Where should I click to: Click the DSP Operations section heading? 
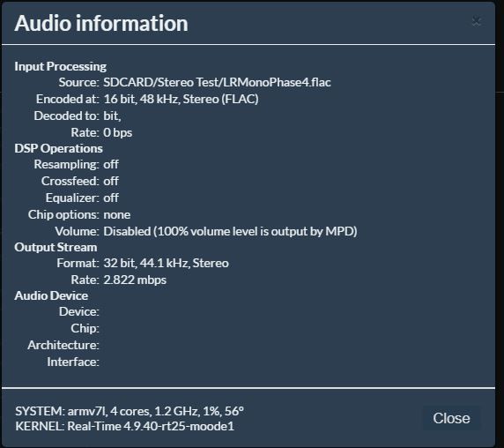pos(58,148)
